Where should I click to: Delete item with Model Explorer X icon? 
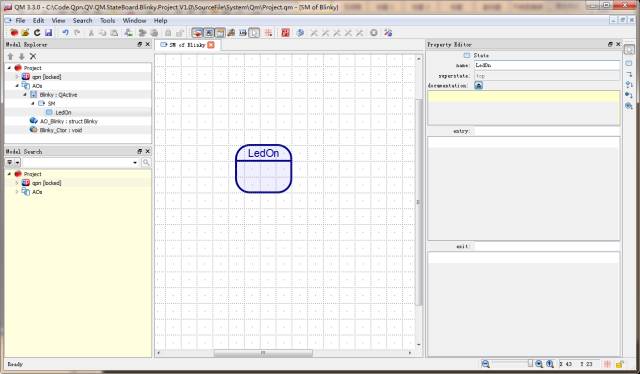33,56
